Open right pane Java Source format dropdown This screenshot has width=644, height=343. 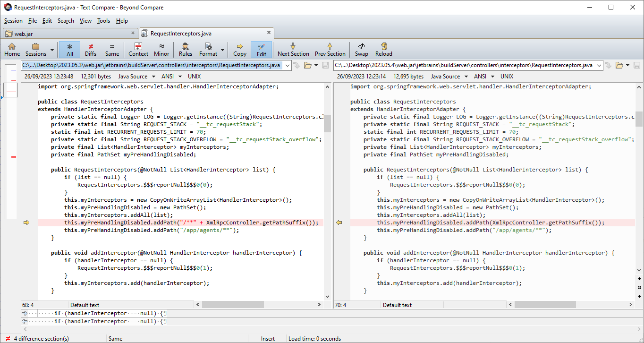click(449, 77)
